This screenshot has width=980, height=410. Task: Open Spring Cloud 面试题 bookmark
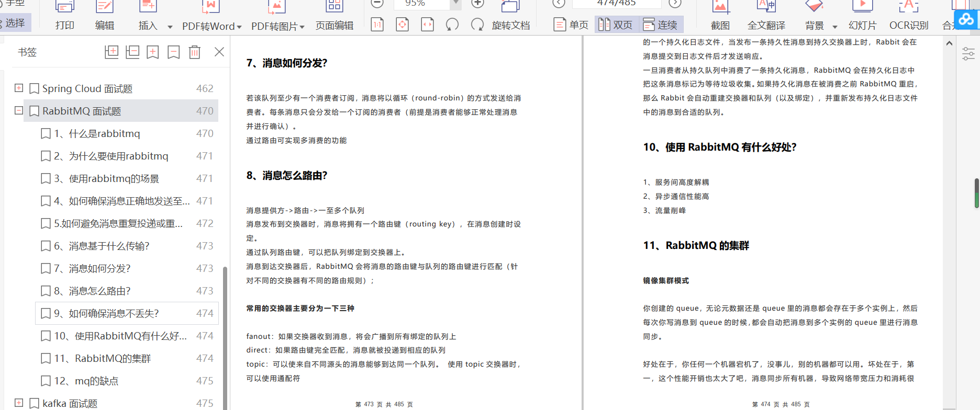click(x=87, y=88)
